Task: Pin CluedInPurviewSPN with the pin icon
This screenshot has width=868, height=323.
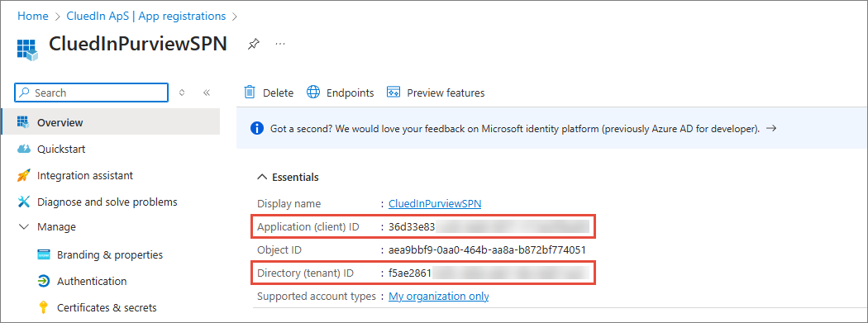Action: [253, 45]
